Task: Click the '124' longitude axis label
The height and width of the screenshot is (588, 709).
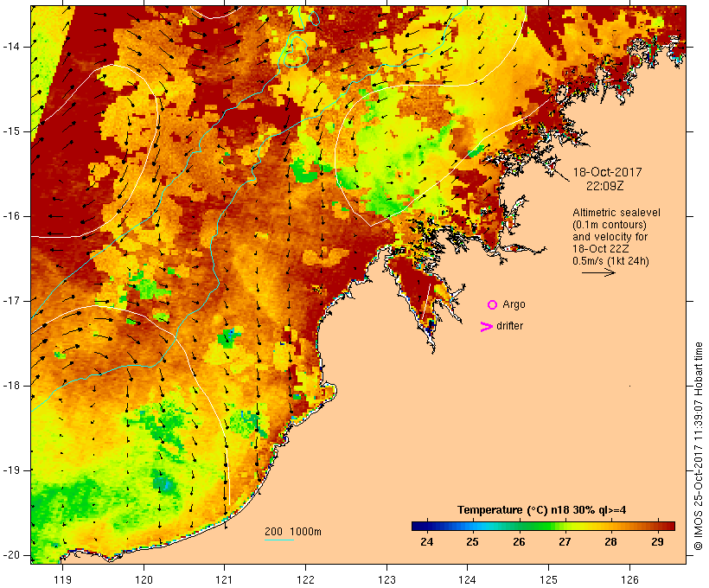Action: pyautogui.click(x=468, y=580)
